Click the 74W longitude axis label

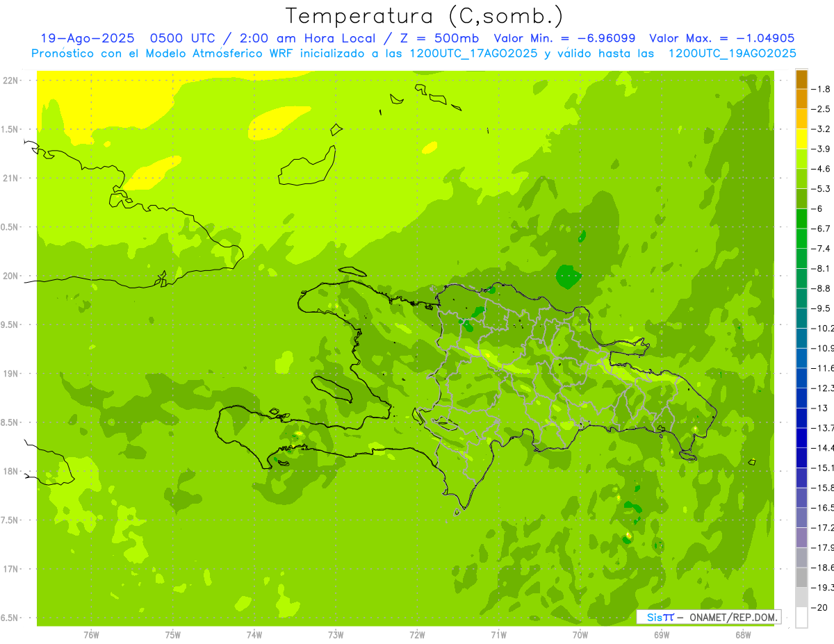click(254, 635)
